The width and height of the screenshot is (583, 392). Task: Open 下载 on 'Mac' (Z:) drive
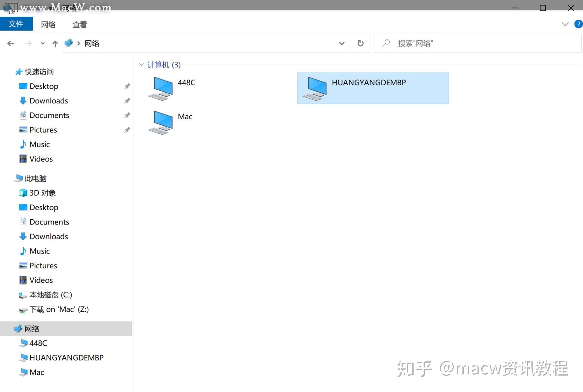[54, 309]
